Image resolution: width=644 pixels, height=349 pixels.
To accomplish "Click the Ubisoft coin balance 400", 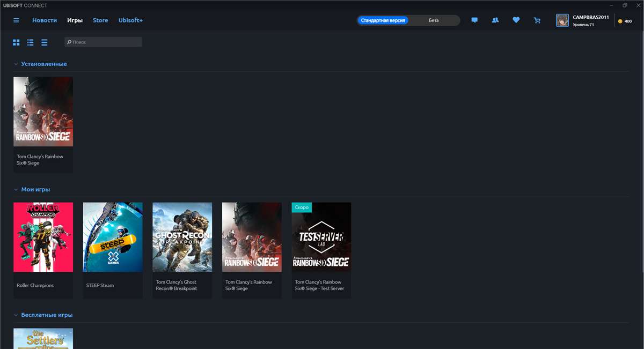I will 625,21.
